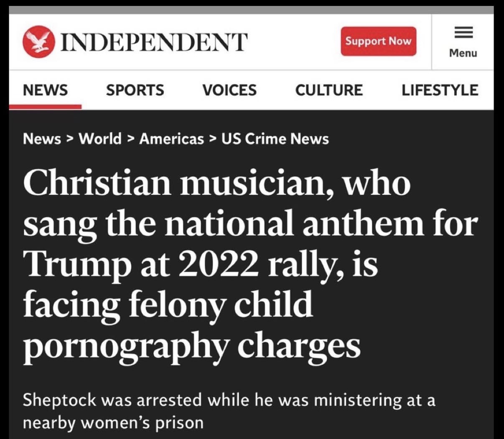
Task: Click the US Crime News breadcrumb
Action: point(275,139)
